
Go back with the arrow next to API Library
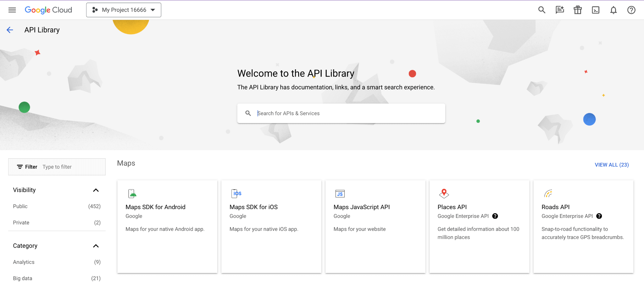10,30
